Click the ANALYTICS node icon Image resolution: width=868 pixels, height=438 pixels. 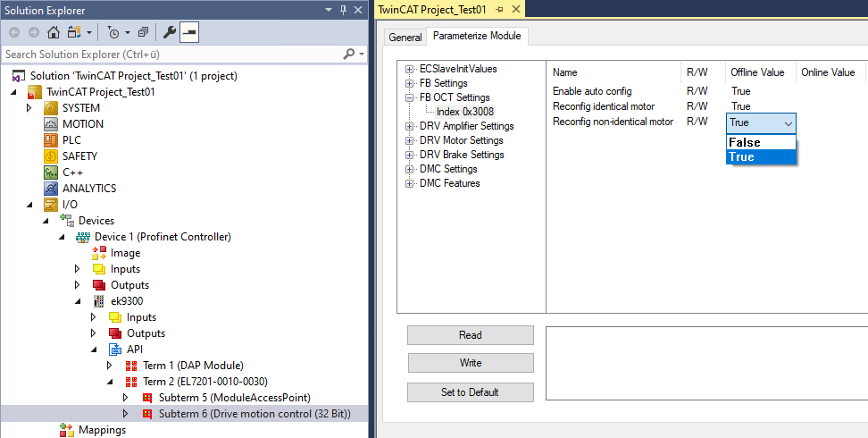[51, 188]
